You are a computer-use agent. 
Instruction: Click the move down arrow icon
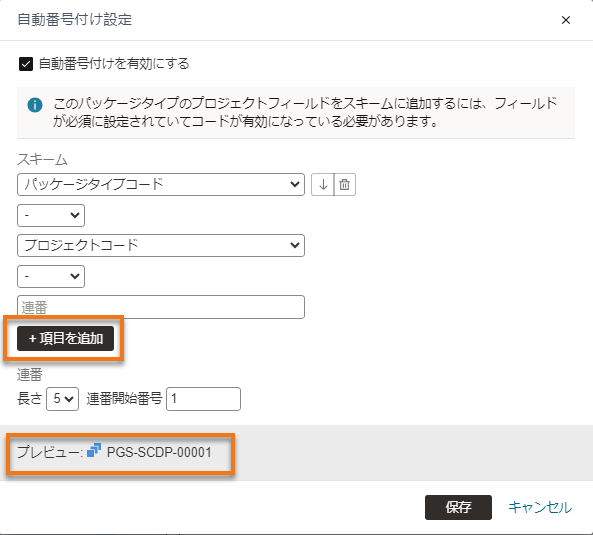(x=323, y=185)
